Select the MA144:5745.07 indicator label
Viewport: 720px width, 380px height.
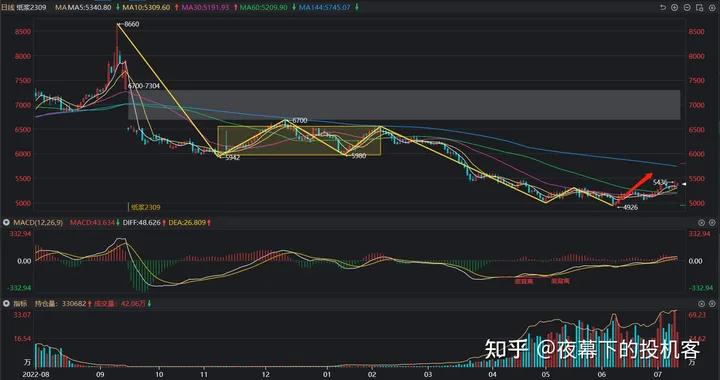(325, 7)
